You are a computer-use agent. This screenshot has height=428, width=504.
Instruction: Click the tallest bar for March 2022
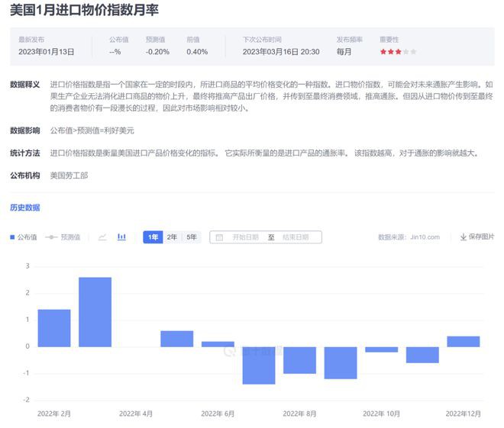[x=95, y=312]
